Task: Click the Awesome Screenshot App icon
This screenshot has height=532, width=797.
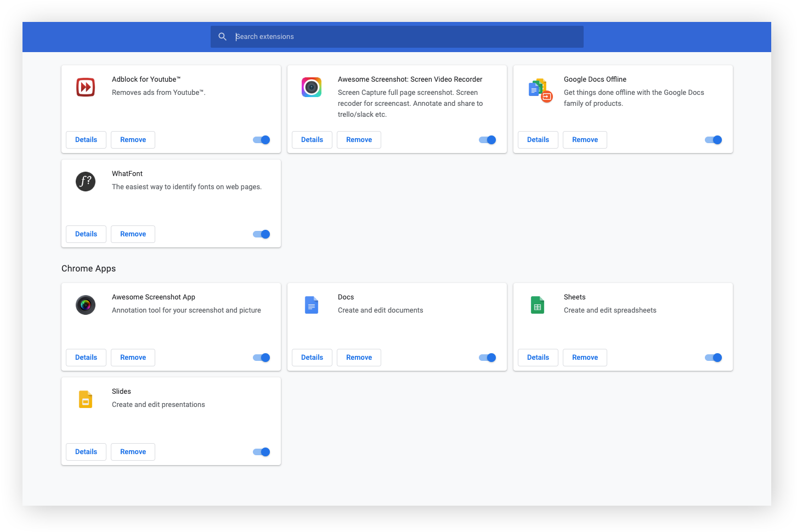Action: (86, 304)
